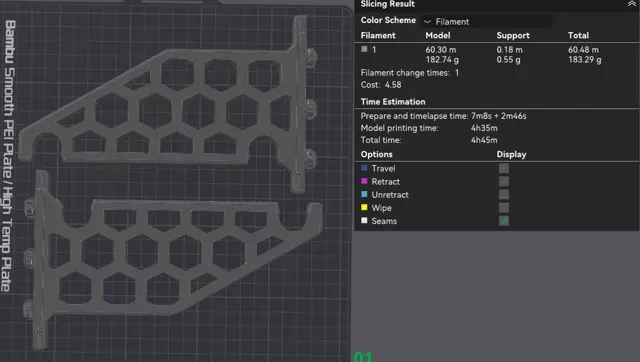Click the 'Support' column header
The height and width of the screenshot is (362, 640).
click(513, 36)
